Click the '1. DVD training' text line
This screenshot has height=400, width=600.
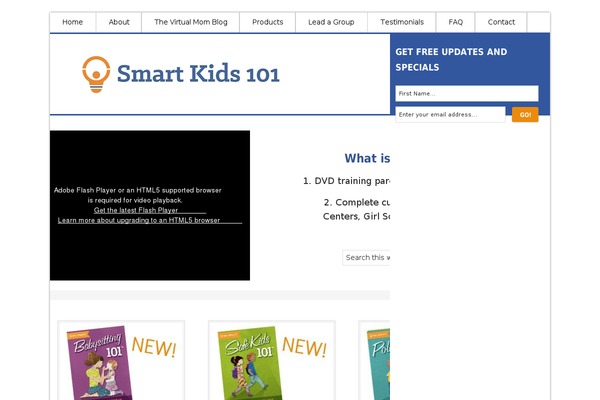pyautogui.click(x=346, y=181)
